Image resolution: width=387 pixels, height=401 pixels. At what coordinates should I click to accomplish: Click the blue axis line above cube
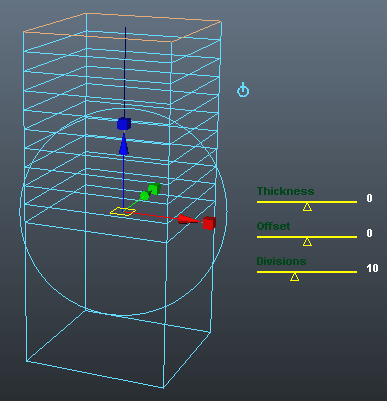(125, 72)
